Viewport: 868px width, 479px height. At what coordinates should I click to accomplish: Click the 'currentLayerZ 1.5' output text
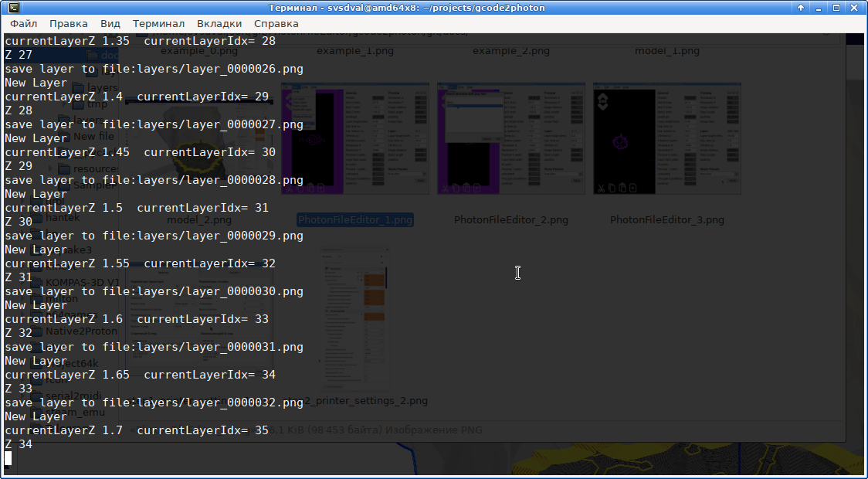coord(63,208)
